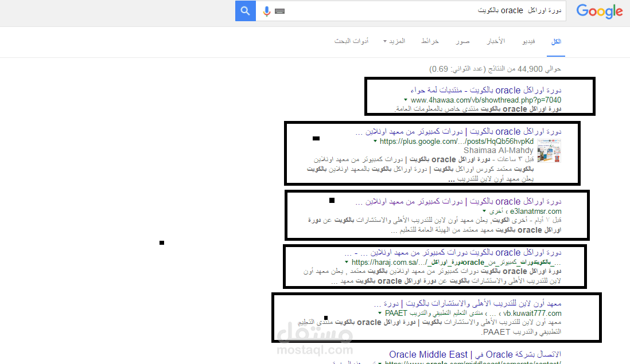Screen dimensions: 630x364
Task: Open أدوات البحث search tools
Action: [352, 41]
